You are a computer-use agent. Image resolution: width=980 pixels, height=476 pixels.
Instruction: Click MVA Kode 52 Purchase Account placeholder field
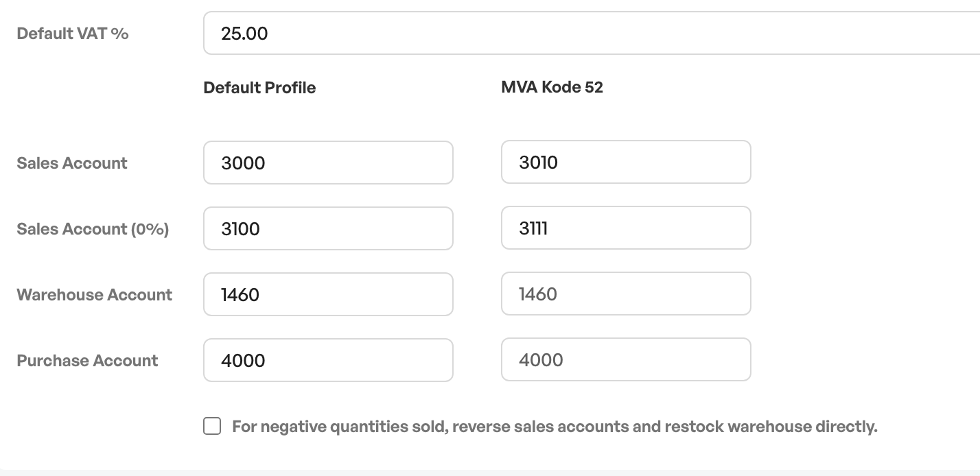626,359
